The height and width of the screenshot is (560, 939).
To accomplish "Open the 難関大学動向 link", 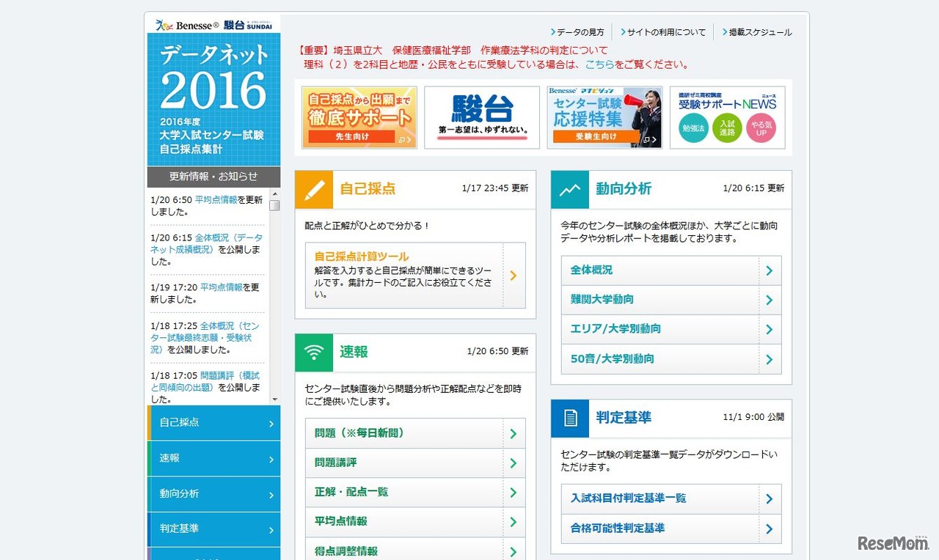I will point(602,300).
